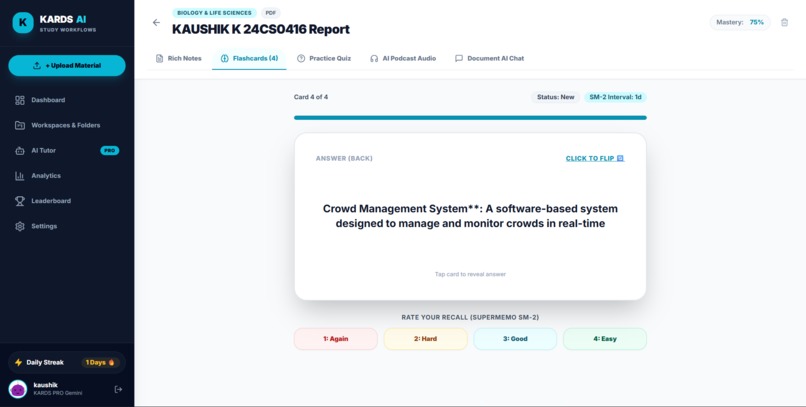Click the SM-2 Interval: 1d badge
The image size is (806, 407).
[615, 97]
